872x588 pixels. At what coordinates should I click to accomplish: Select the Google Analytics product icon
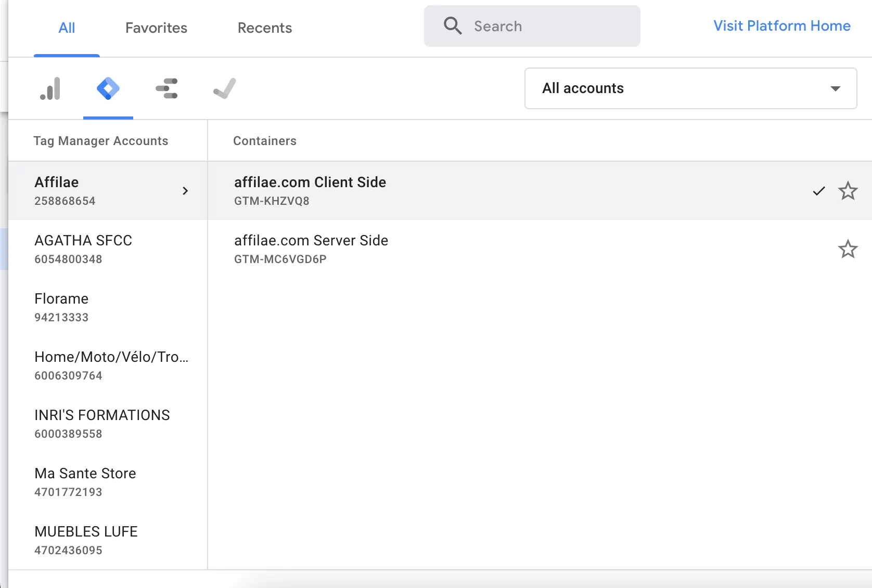point(50,88)
